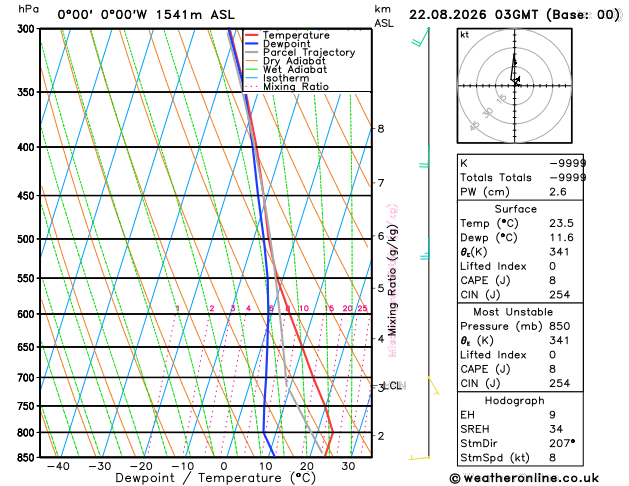Click the 'Pressure (mb)' value 850
Image resolution: width=629 pixels, height=486 pixels.
tap(560, 326)
